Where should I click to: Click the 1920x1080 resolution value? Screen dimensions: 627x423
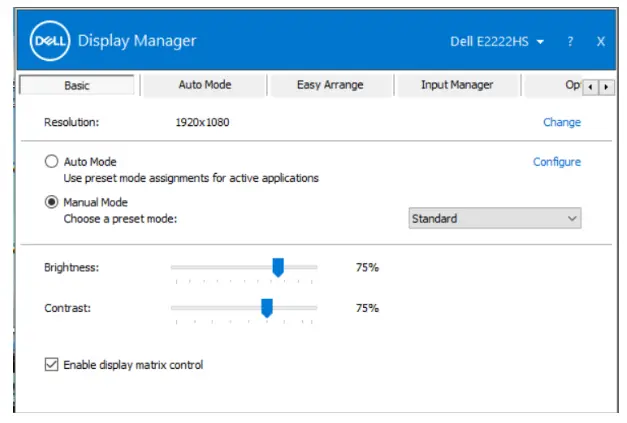202,122
